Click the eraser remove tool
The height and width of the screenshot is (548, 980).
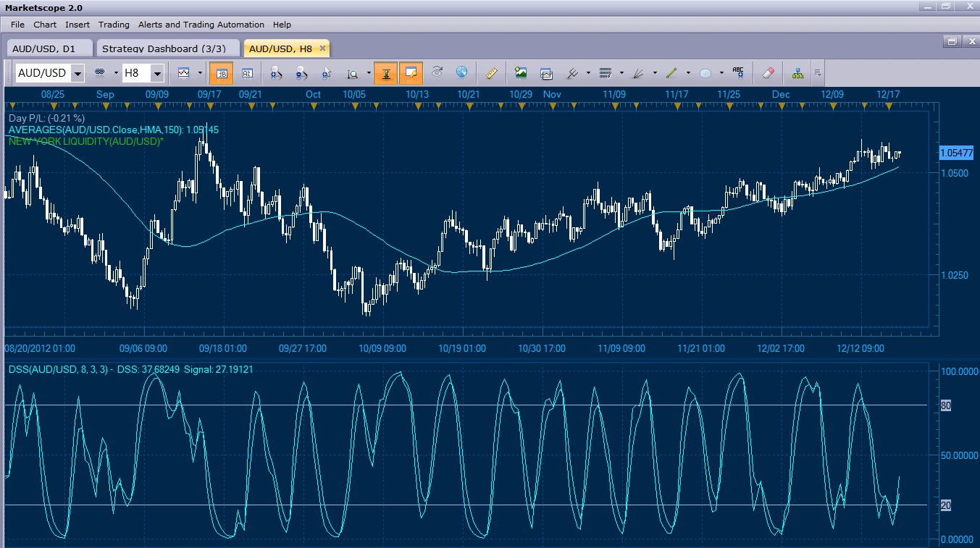(769, 73)
